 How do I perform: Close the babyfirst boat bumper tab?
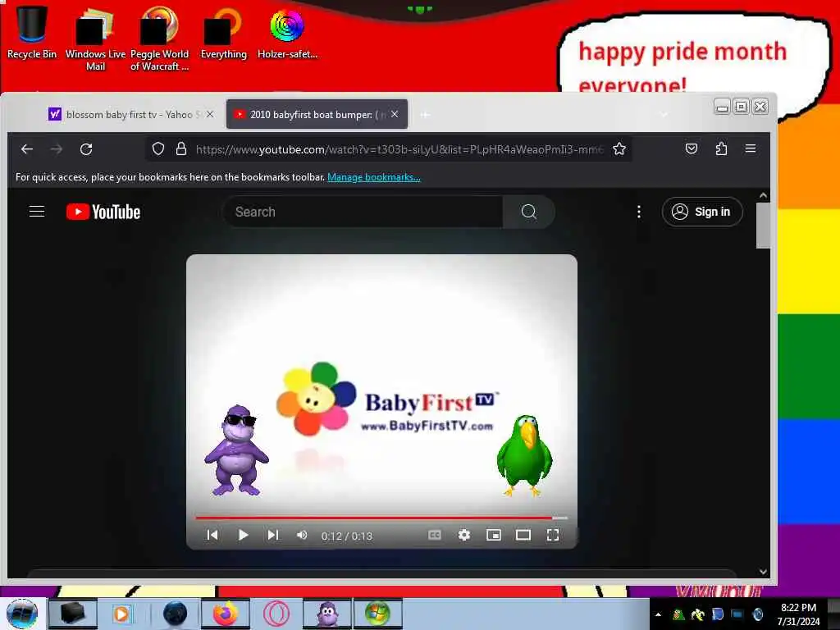point(395,114)
